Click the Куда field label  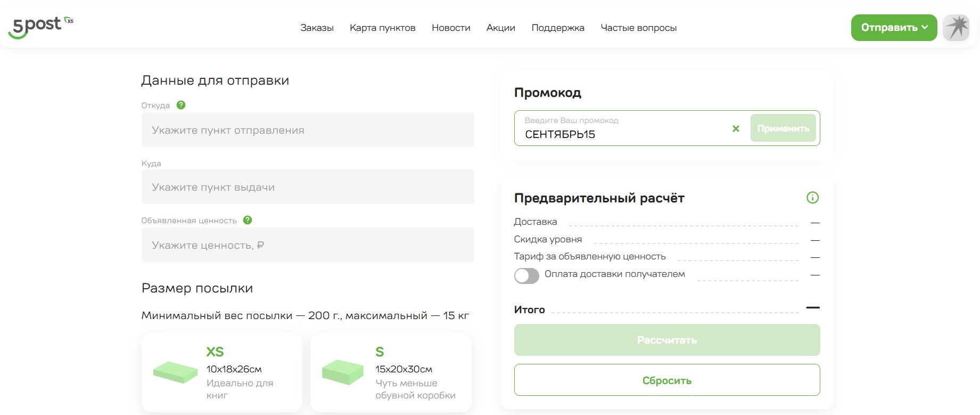click(151, 164)
